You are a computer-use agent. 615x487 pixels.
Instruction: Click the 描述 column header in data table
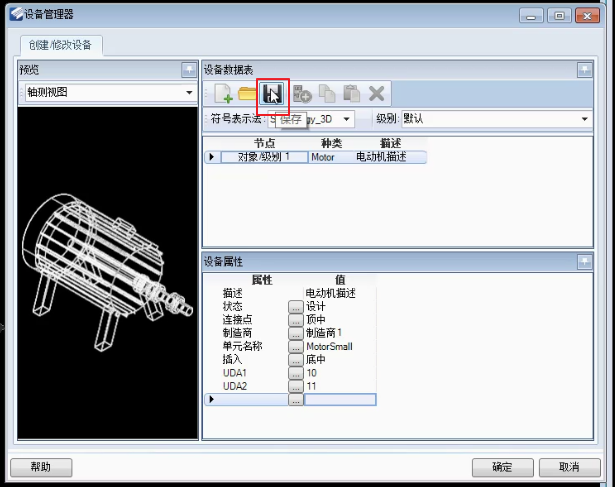[x=390, y=144]
